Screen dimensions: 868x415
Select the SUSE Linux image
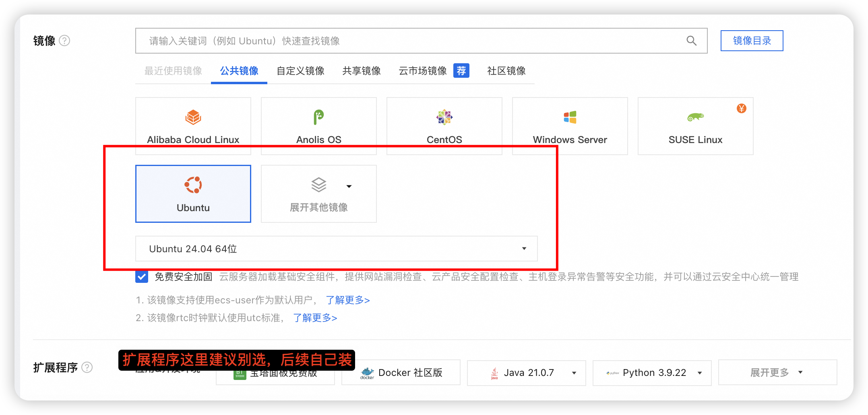click(x=695, y=126)
